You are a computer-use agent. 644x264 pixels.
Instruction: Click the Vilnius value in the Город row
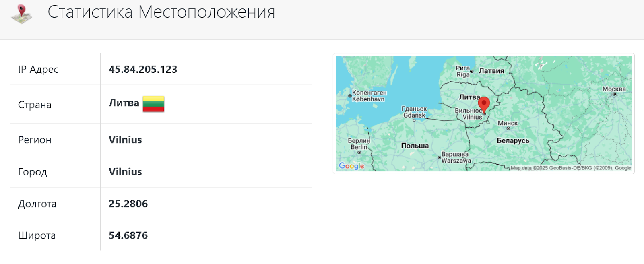[x=125, y=172]
